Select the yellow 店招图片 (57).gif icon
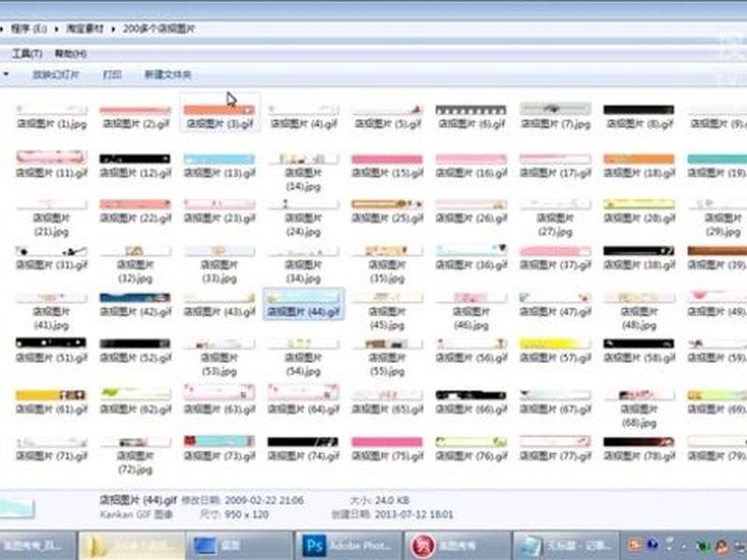 click(555, 343)
